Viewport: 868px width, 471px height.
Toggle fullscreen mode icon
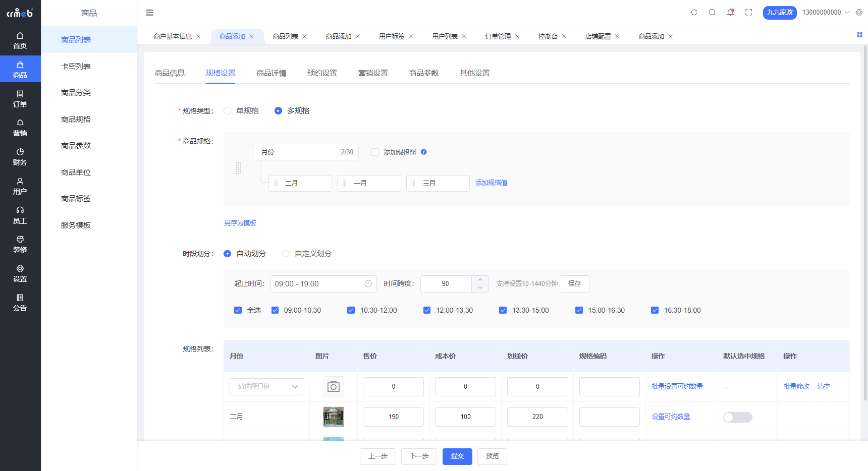coord(748,13)
